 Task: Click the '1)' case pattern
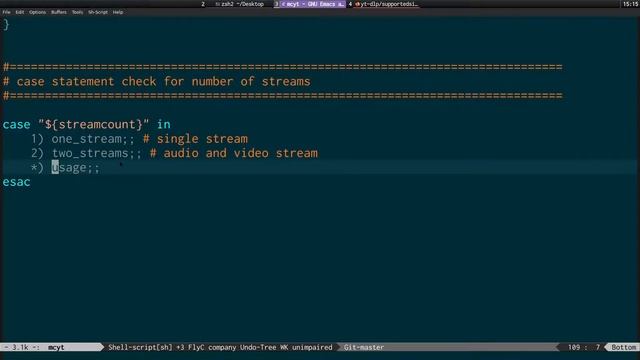[37, 139]
